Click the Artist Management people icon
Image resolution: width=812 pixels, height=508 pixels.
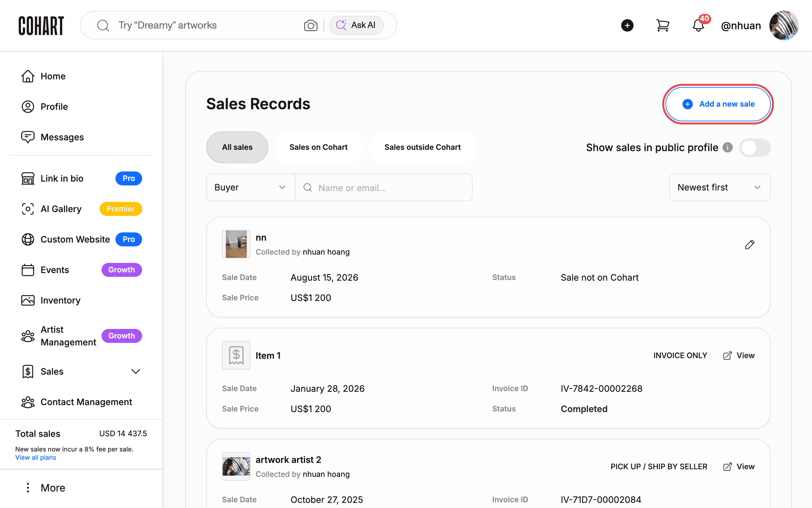pos(28,336)
